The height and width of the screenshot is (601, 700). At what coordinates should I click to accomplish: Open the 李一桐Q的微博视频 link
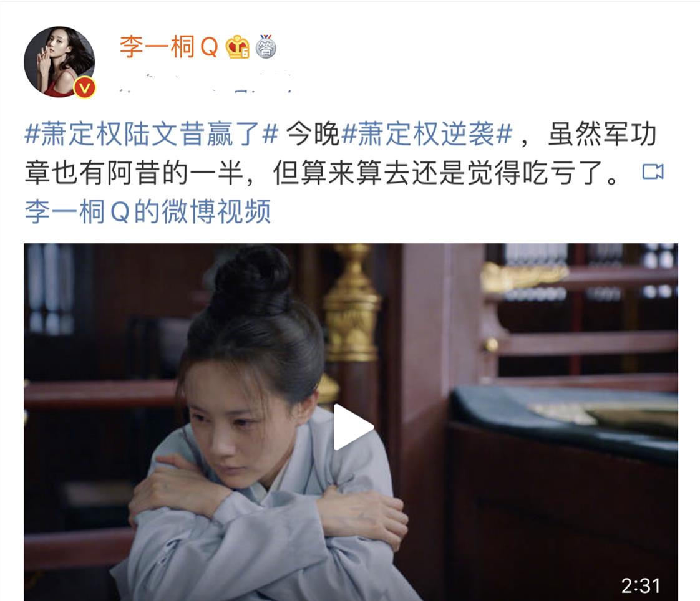148,211
